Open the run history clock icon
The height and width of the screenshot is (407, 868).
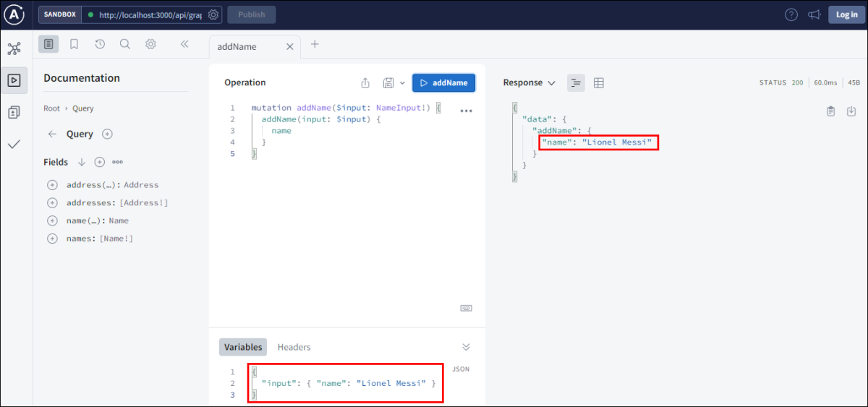coord(100,44)
